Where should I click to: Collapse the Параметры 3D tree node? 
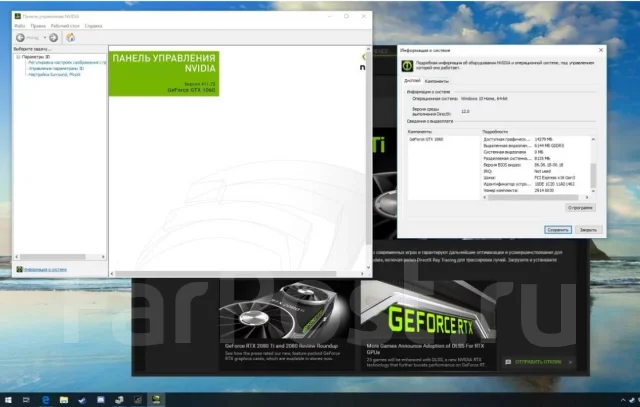(18, 57)
